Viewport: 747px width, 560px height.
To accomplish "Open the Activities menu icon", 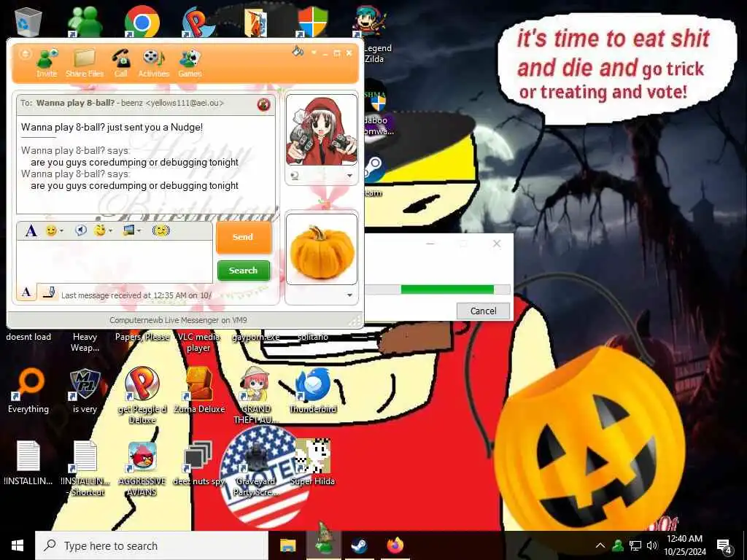I will pos(153,63).
